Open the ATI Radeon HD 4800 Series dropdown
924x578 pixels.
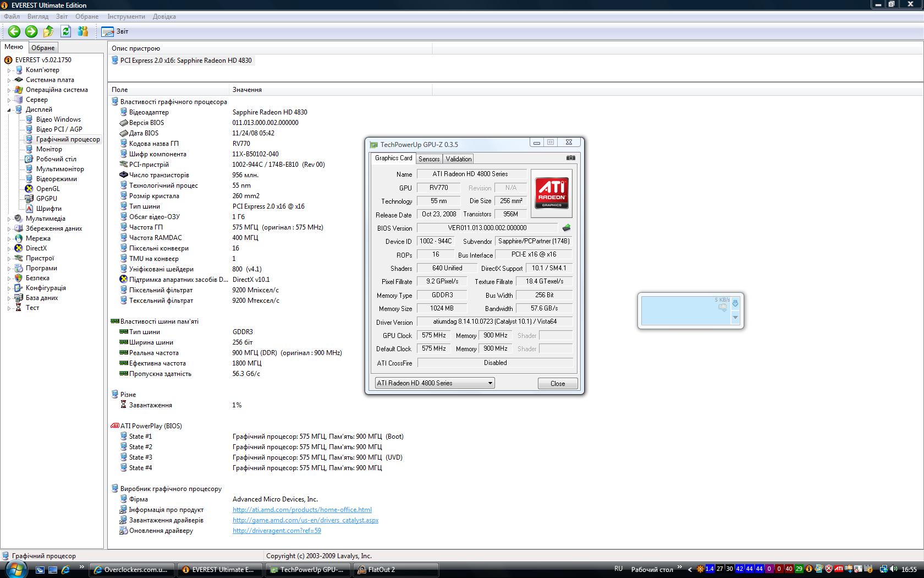(x=435, y=383)
